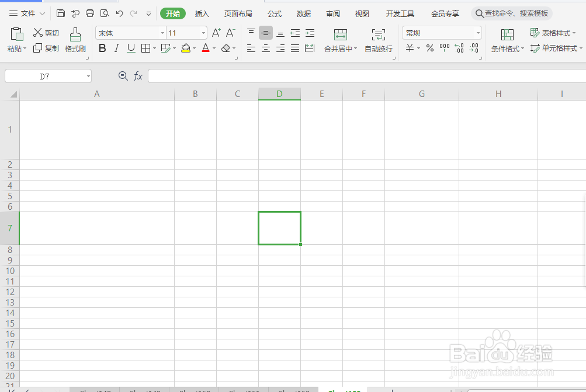The height and width of the screenshot is (392, 586).
Task: Expand merge center options arrow
Action: point(355,48)
